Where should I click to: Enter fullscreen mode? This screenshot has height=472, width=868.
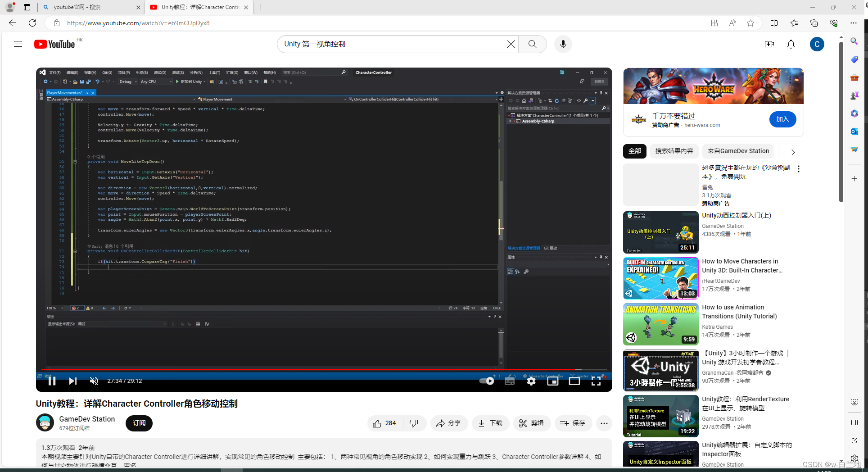pos(596,381)
